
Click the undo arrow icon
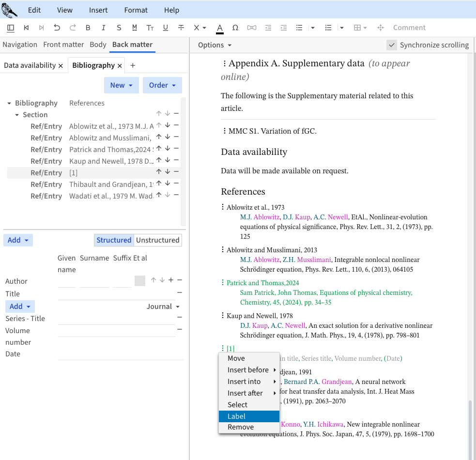click(57, 28)
